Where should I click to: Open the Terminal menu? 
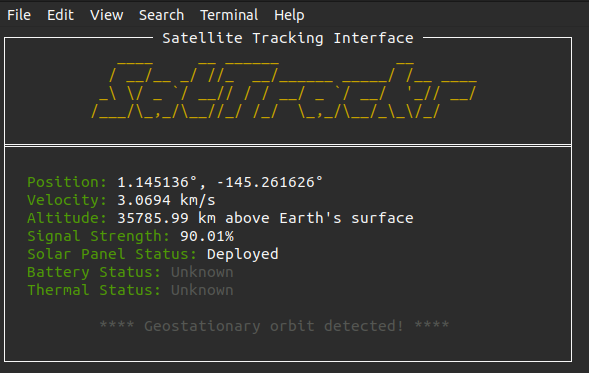[x=229, y=15]
